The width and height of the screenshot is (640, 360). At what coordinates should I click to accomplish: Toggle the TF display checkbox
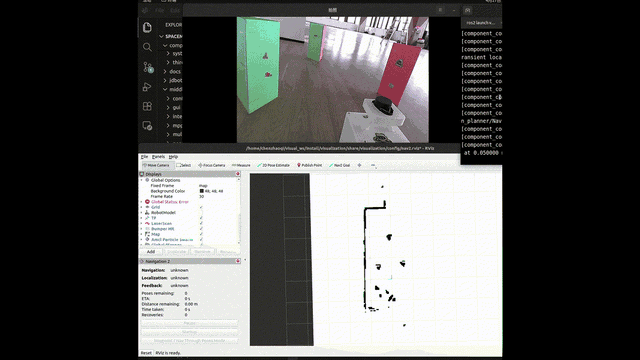[x=201, y=218]
